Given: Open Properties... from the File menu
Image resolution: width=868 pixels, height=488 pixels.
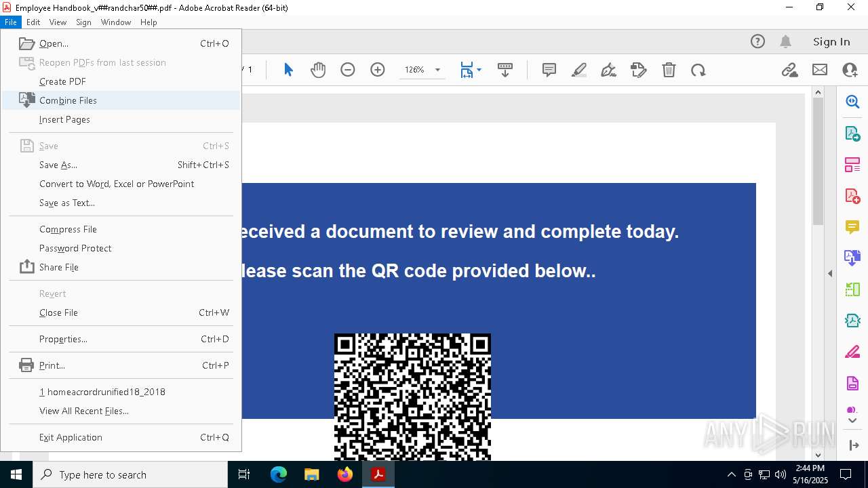Looking at the screenshot, I should 121,339.
